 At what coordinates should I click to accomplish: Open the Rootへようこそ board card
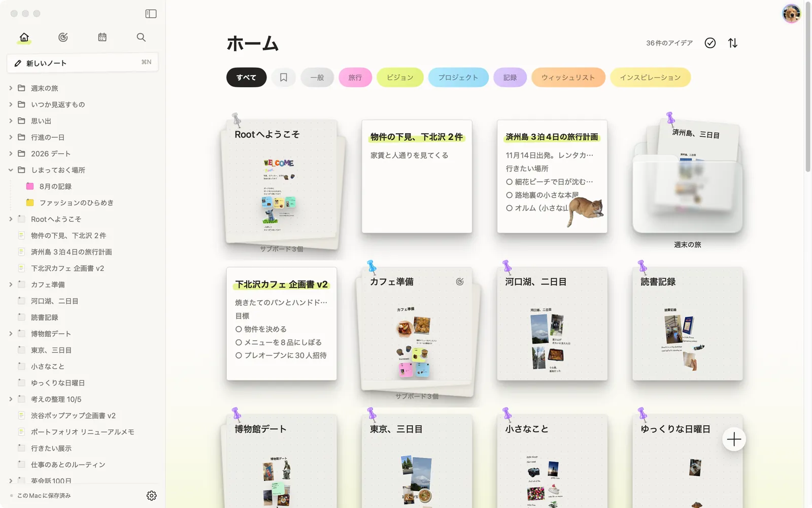pos(282,184)
